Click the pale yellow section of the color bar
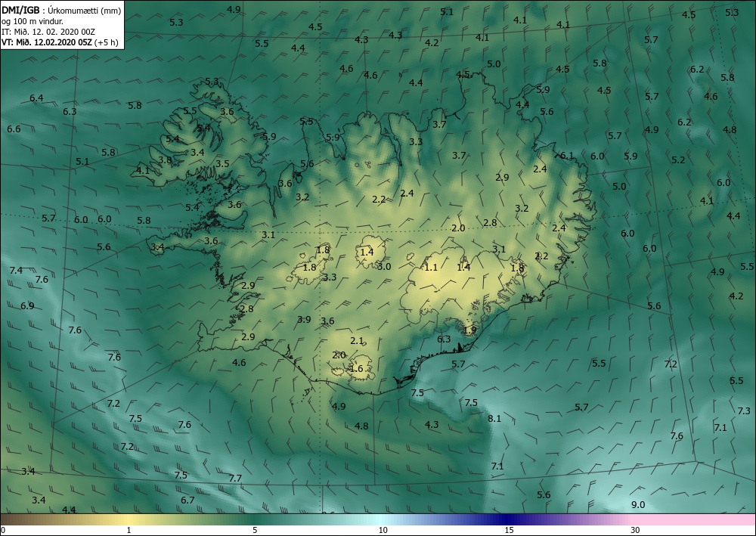756x536 pixels. [x=130, y=519]
